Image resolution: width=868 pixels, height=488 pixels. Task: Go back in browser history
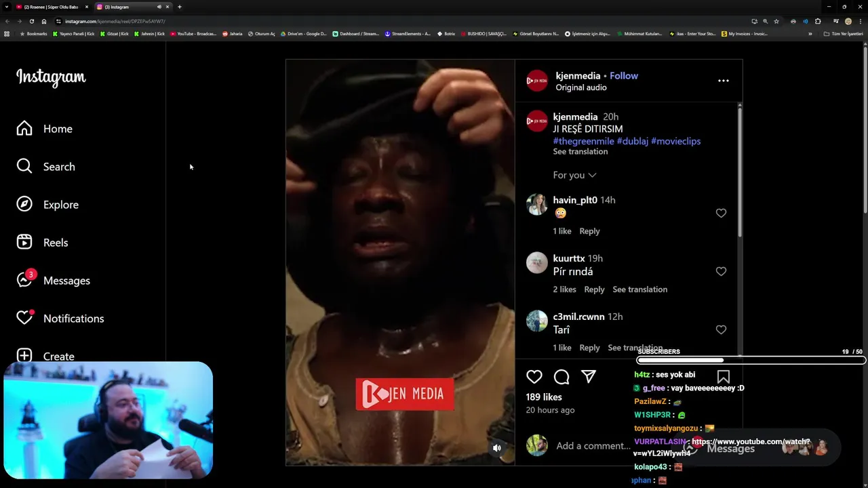pos(7,21)
